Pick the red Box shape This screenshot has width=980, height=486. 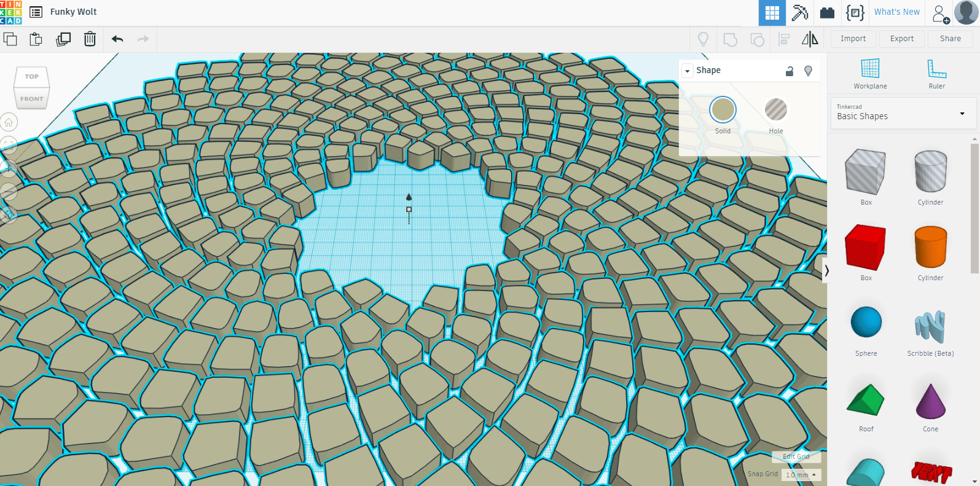866,248
